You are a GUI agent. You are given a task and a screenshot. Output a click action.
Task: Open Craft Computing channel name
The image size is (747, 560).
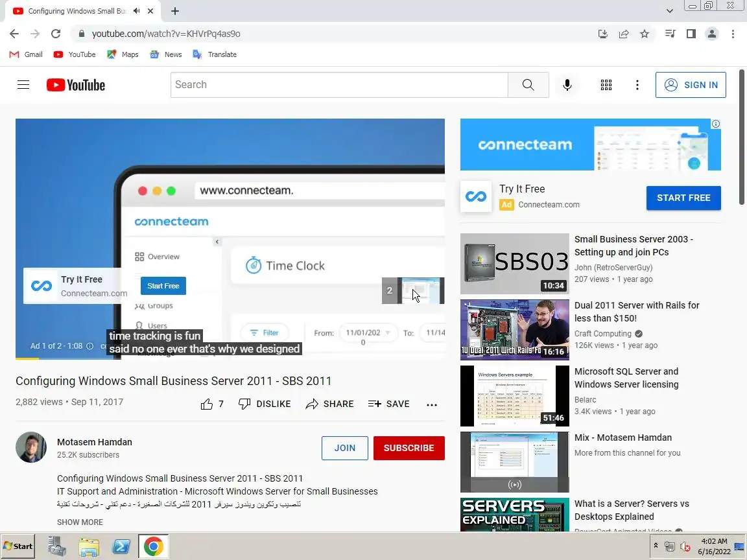tap(602, 334)
